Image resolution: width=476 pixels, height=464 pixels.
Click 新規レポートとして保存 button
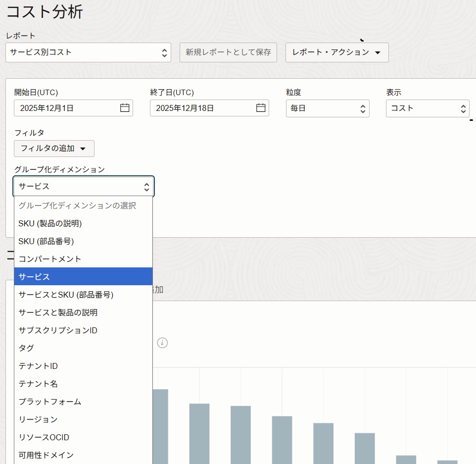228,52
